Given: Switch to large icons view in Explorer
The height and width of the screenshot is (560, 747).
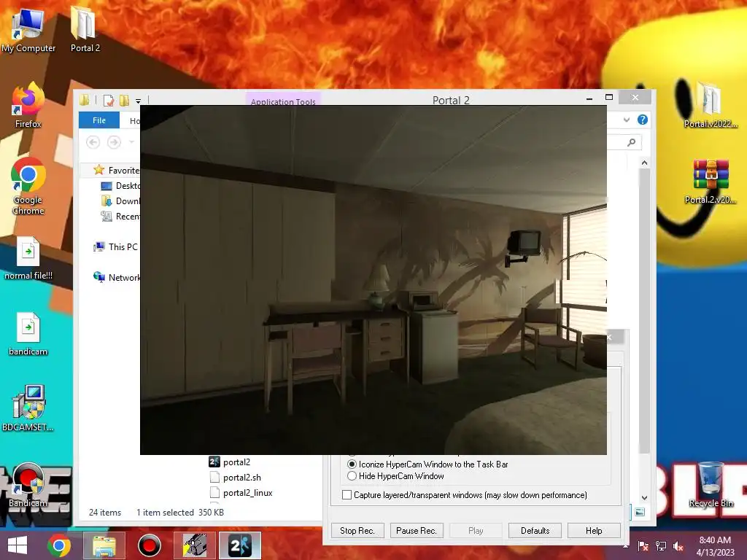Looking at the screenshot, I should pyautogui.click(x=640, y=513).
